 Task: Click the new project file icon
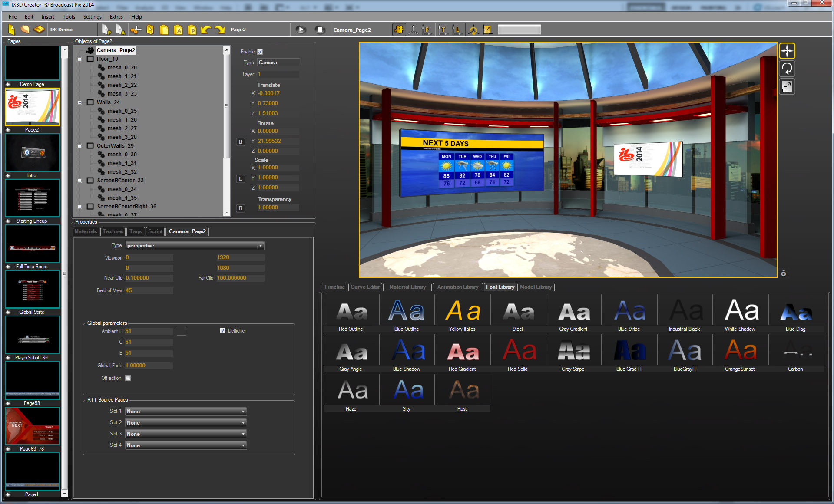pyautogui.click(x=12, y=30)
